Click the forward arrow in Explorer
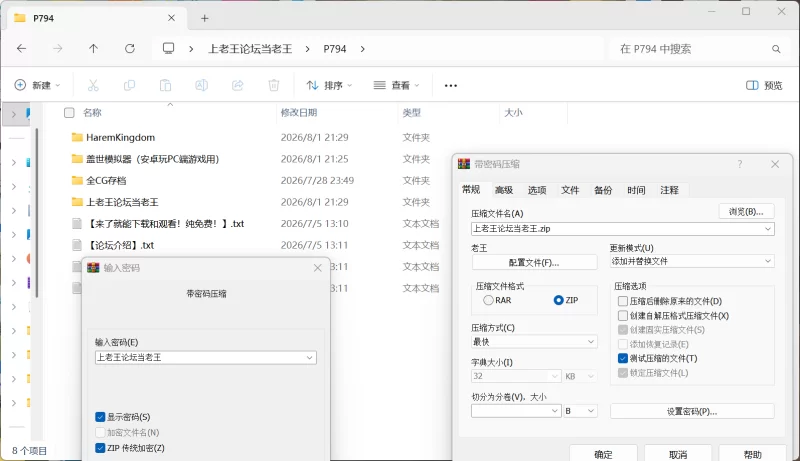This screenshot has width=800, height=461. (x=58, y=48)
